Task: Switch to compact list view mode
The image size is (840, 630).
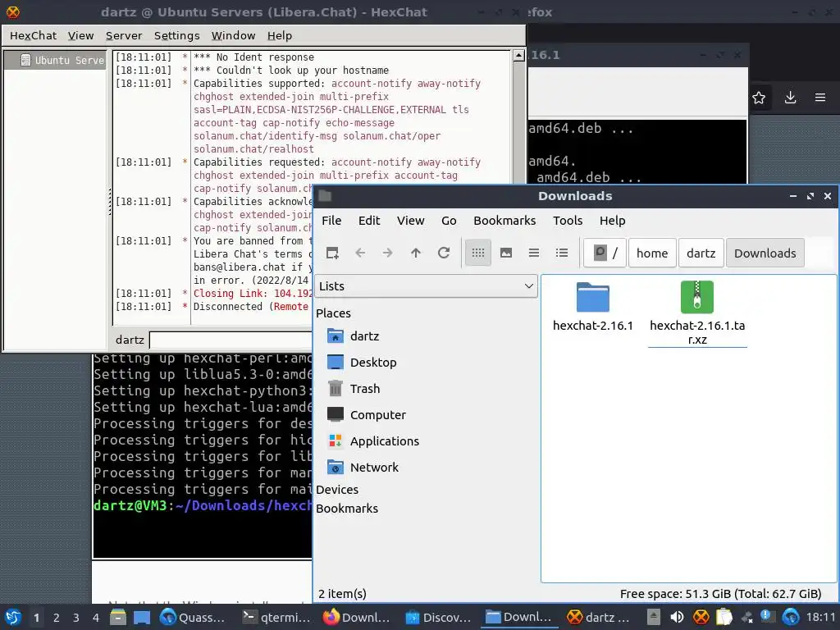Action: [533, 253]
